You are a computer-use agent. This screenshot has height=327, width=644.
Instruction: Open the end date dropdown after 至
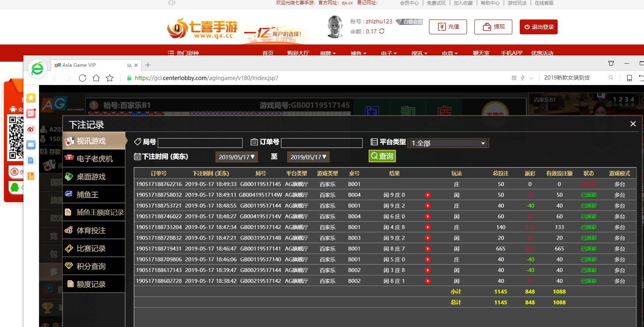tap(308, 157)
